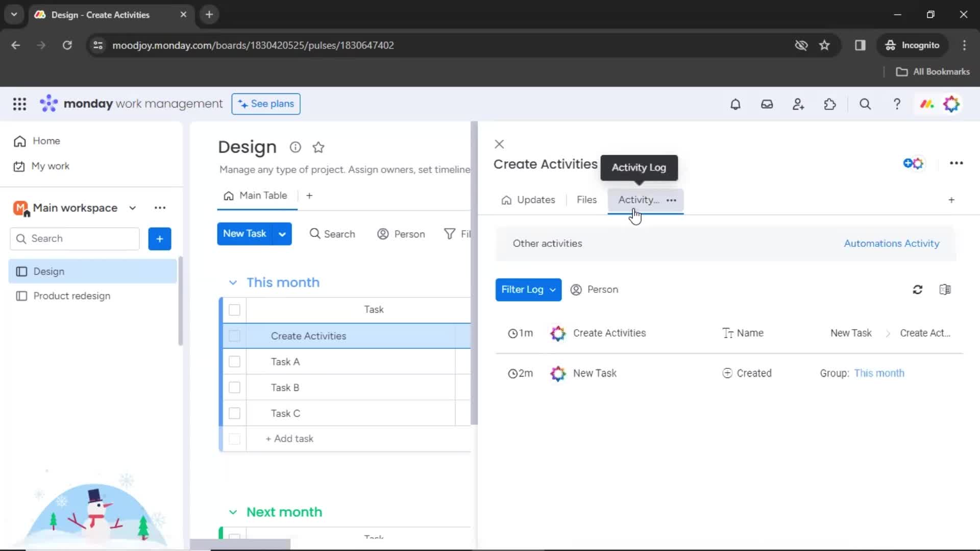
Task: Toggle checkbox for Create Activities row
Action: tap(235, 336)
